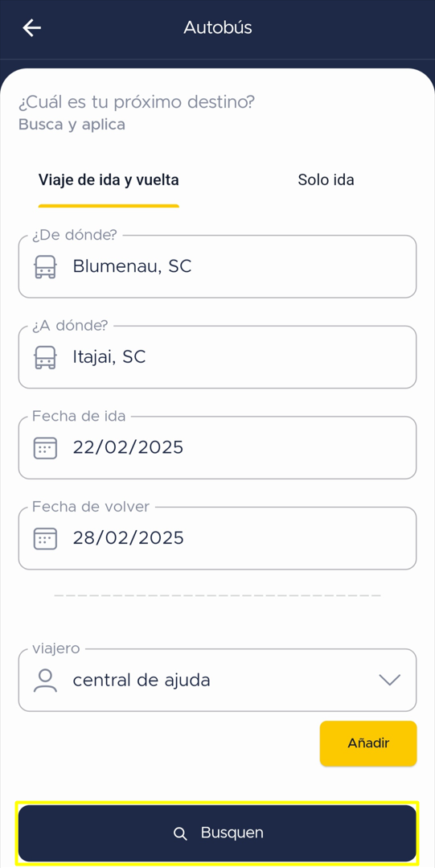
Task: Click the person icon in viajero field
Action: 45,681
